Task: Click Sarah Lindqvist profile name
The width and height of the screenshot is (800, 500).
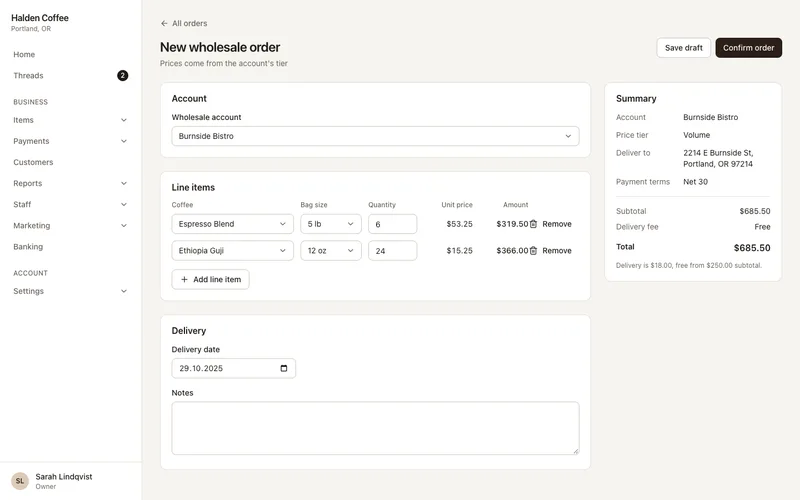Action: (64, 477)
